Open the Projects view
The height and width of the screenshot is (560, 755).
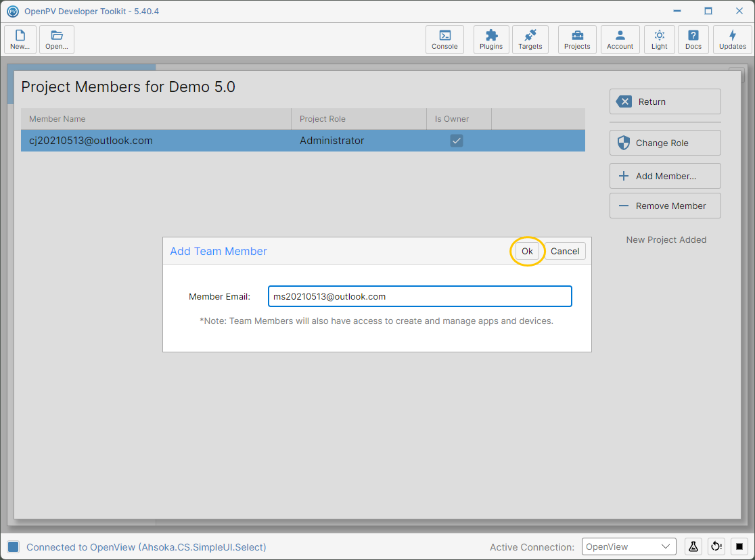[x=577, y=39]
